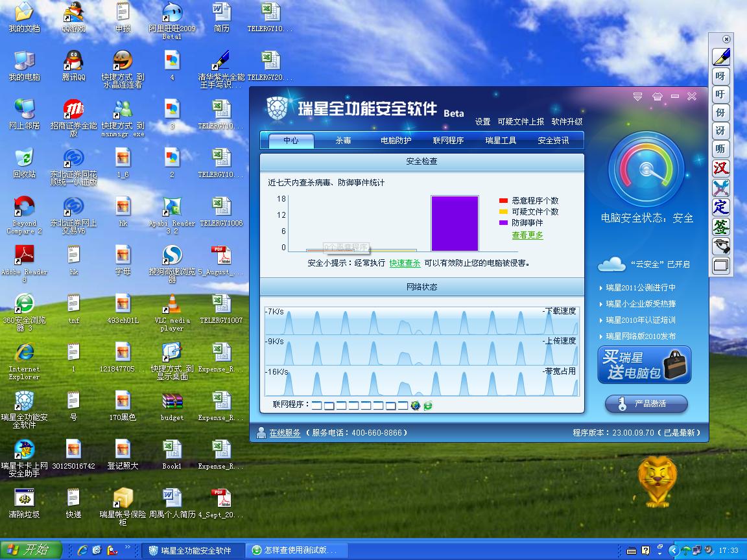747x560 pixels.
Task: Click the red 汉 button in handwriting toolbar
Action: 721,168
